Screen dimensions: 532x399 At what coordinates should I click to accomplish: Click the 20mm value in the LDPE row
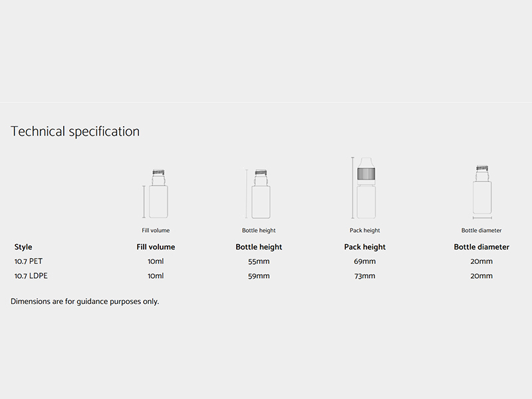click(x=481, y=276)
